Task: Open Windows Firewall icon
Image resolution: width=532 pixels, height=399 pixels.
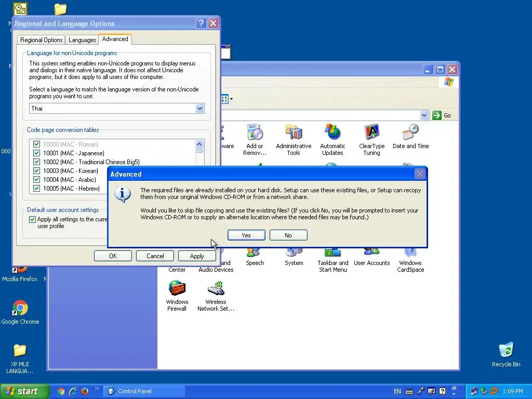Action: 177,296
